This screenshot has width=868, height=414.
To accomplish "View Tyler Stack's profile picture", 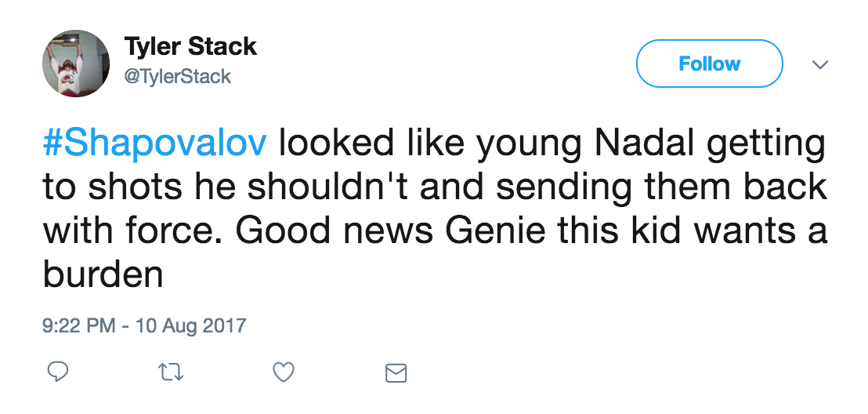I will (74, 64).
